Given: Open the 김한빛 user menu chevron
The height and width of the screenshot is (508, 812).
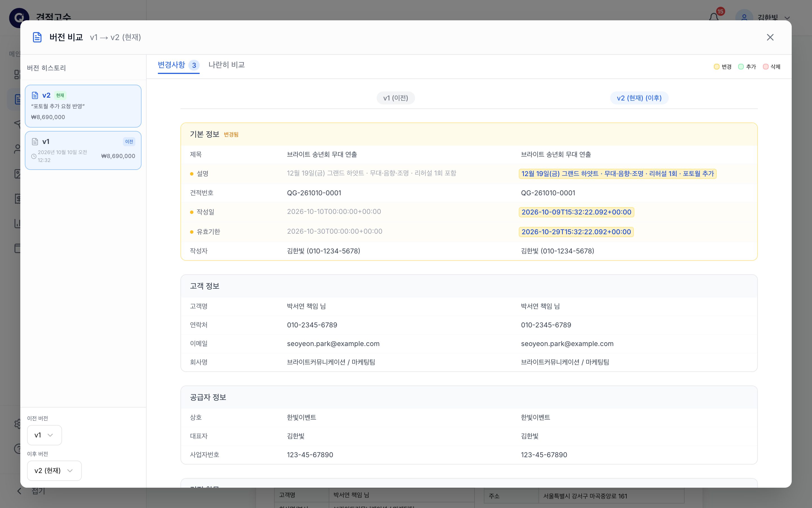Looking at the screenshot, I should point(787,18).
